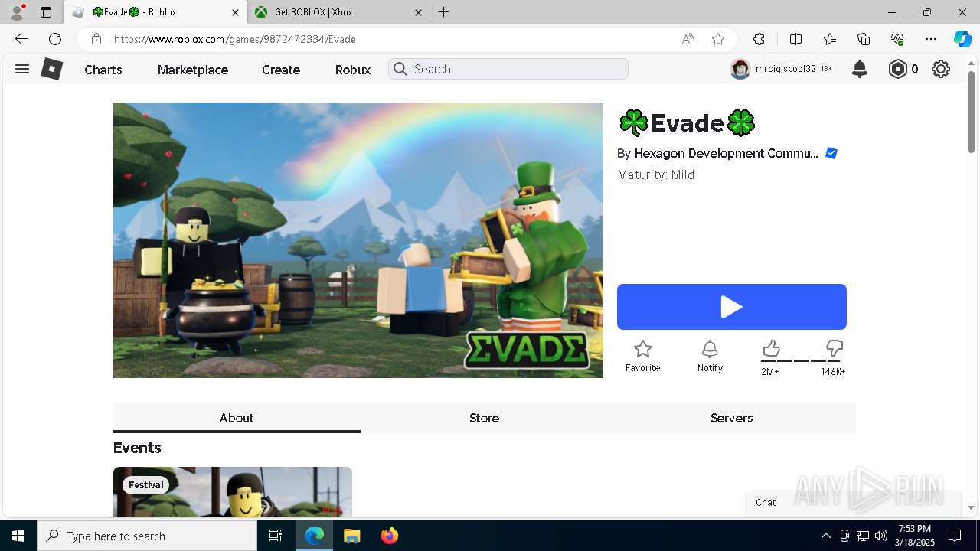Image resolution: width=980 pixels, height=551 pixels.
Task: Click the Roblox logo home icon
Action: 51,69
